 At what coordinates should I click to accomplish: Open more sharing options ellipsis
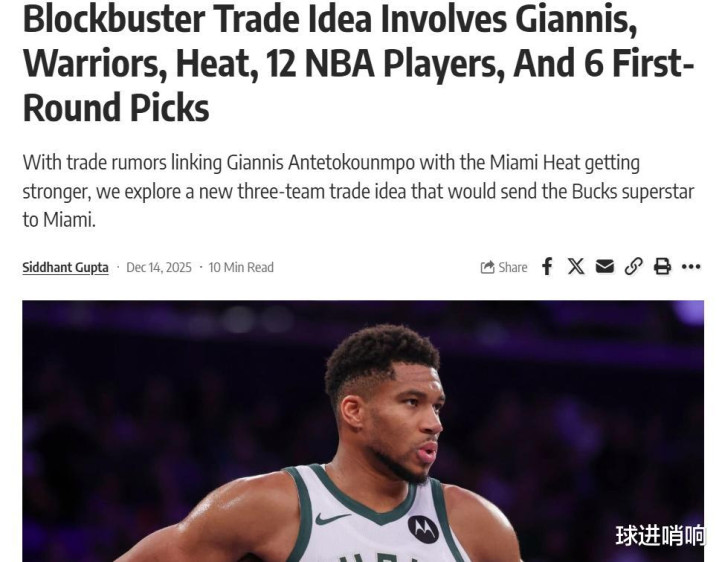point(691,266)
